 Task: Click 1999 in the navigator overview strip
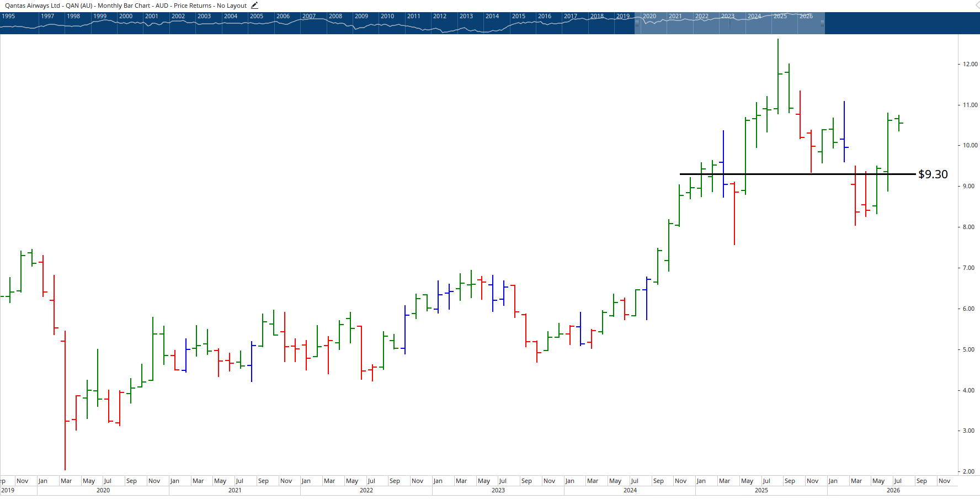(x=100, y=16)
